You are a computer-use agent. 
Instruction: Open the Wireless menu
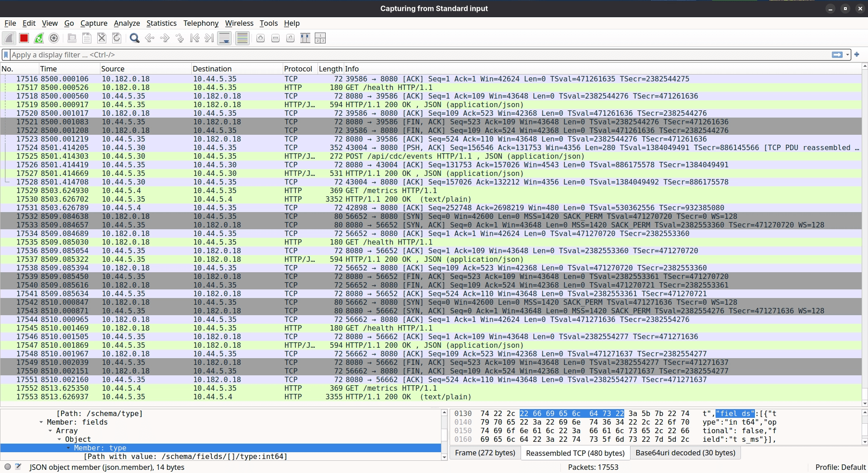click(239, 23)
